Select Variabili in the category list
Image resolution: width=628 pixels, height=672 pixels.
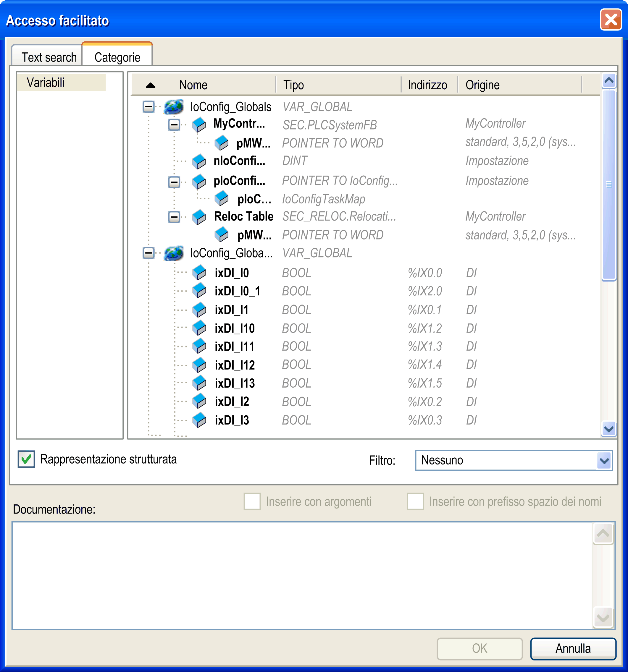(x=46, y=82)
